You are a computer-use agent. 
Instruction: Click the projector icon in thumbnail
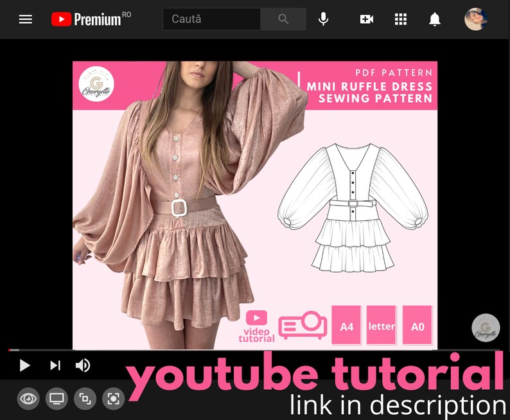[303, 325]
